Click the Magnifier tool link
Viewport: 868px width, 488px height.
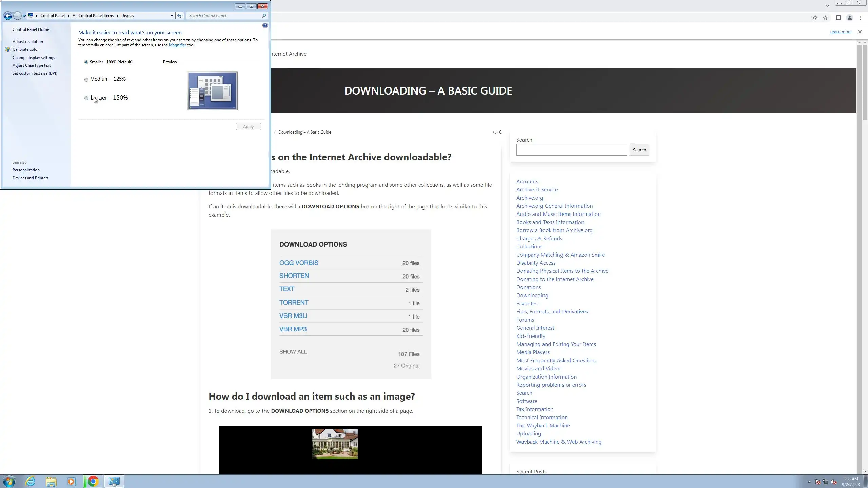pyautogui.click(x=177, y=45)
